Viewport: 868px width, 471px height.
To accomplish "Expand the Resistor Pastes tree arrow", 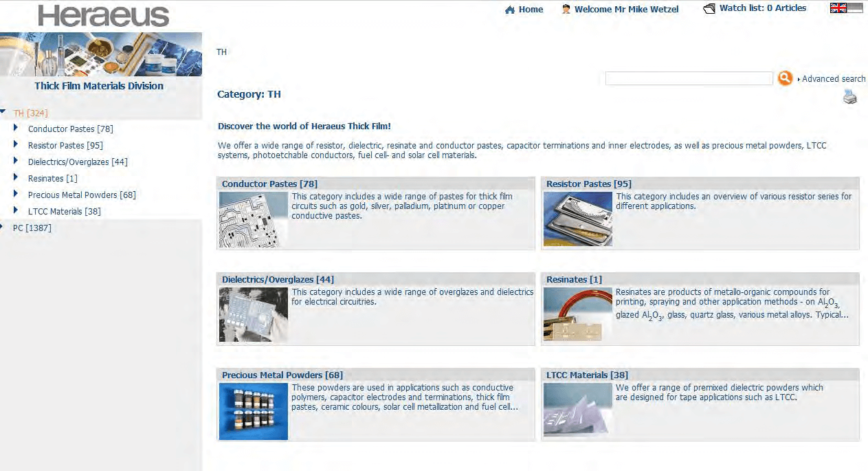I will click(16, 144).
